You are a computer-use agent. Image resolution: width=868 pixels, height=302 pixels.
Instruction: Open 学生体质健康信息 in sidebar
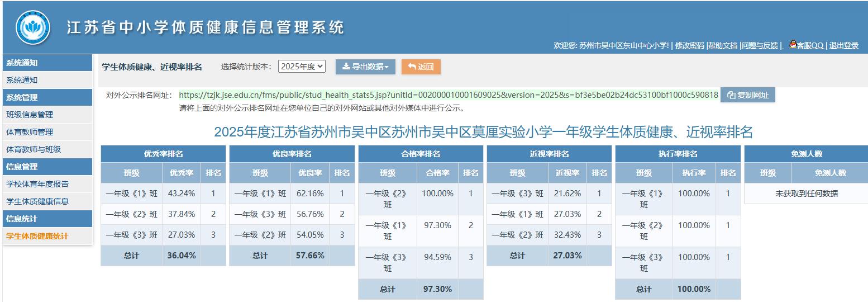pos(47,201)
